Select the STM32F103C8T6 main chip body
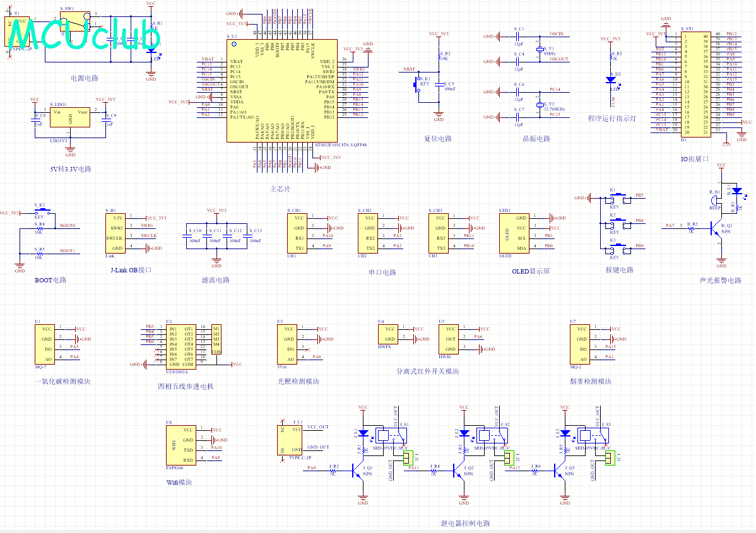Screen dimensions: 756x533 tap(282, 91)
